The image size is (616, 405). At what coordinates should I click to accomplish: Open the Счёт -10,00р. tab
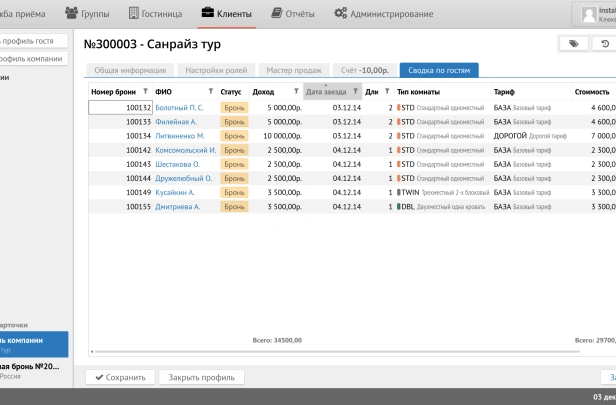[363, 70]
